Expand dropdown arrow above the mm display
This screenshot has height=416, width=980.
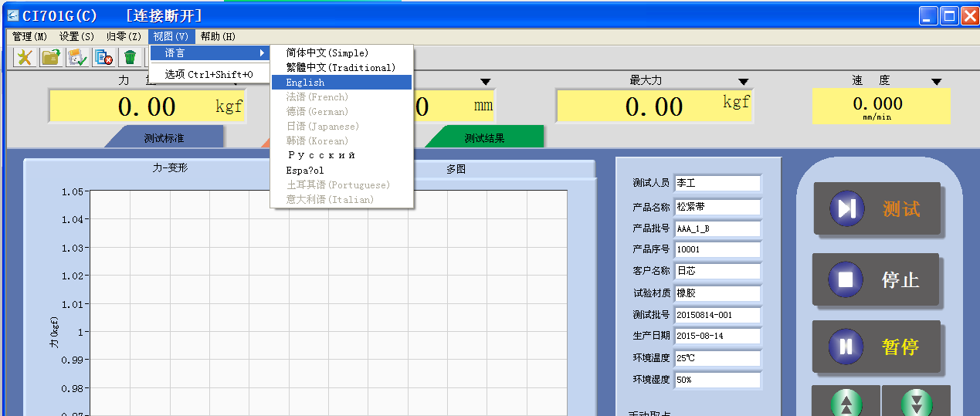pyautogui.click(x=485, y=82)
